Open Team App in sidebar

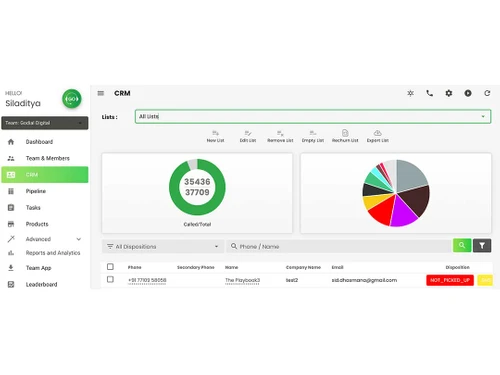click(45, 268)
